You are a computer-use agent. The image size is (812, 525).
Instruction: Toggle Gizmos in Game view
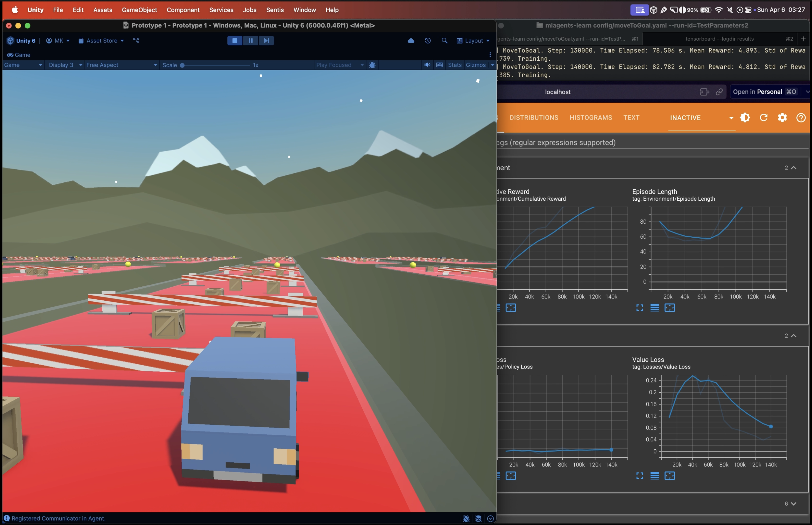tap(476, 65)
